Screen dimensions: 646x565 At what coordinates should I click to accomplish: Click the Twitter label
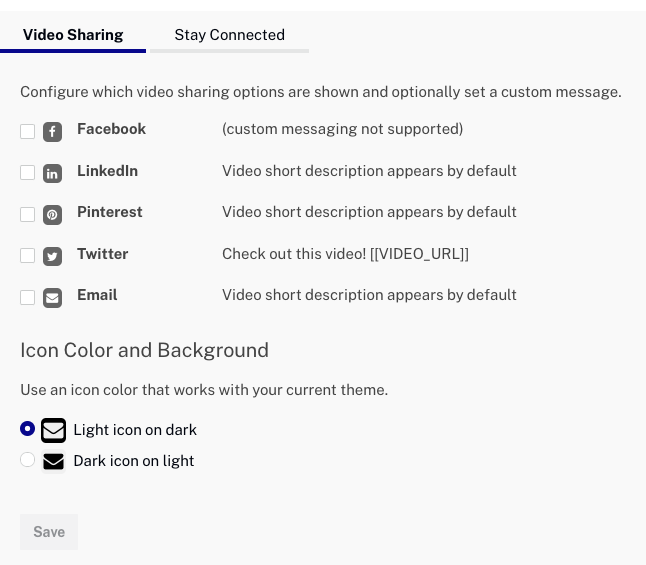(x=103, y=254)
